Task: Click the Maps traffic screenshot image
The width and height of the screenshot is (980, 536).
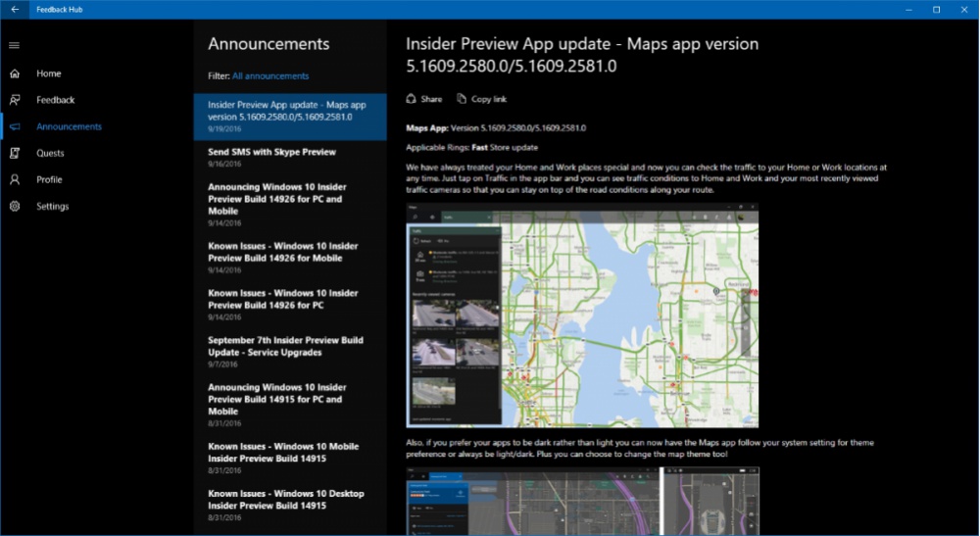Action: tap(582, 316)
